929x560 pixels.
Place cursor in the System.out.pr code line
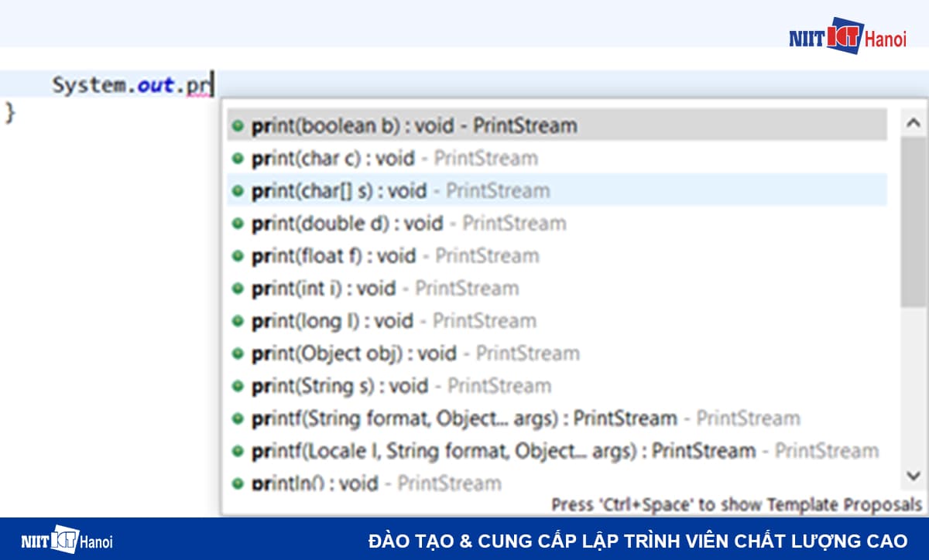[132, 85]
